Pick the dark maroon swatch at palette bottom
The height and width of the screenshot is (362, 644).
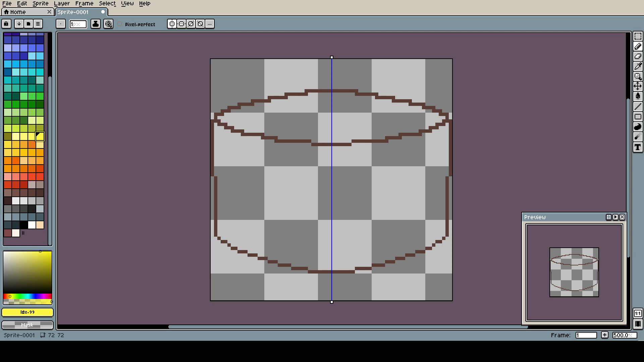click(8, 233)
